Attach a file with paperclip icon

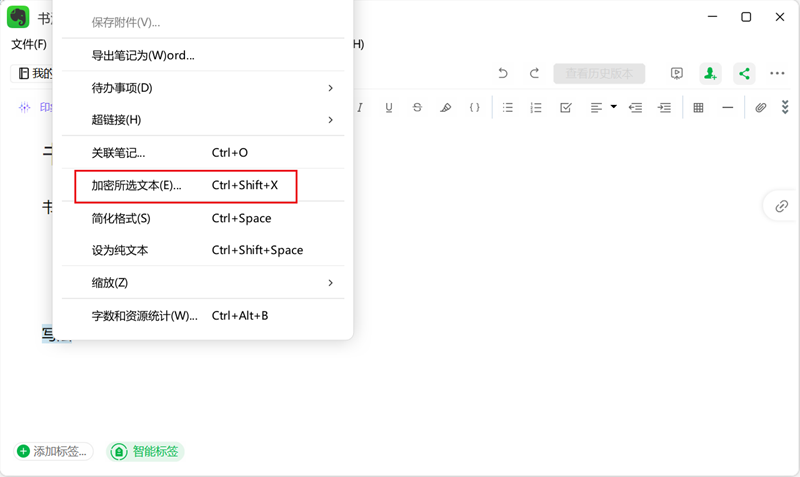[760, 107]
